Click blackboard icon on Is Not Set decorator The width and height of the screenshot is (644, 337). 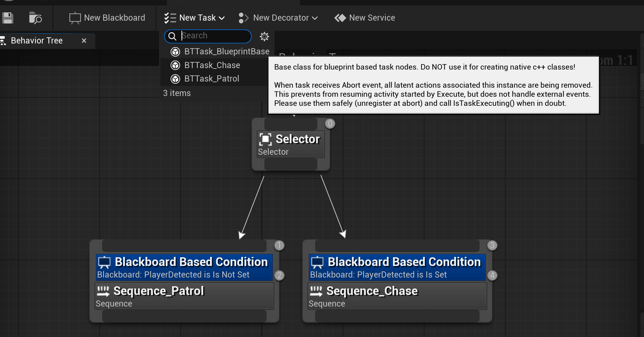click(x=104, y=262)
